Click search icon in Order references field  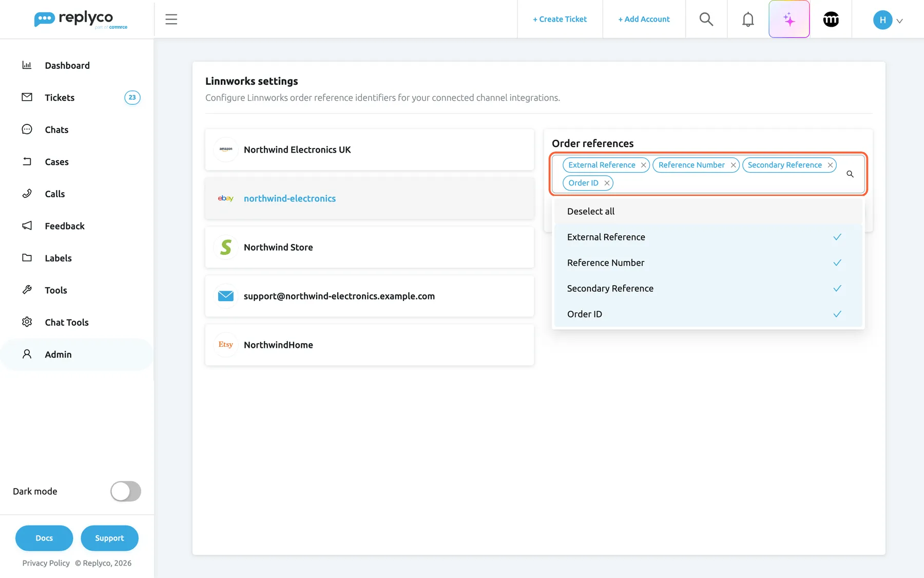tap(850, 174)
